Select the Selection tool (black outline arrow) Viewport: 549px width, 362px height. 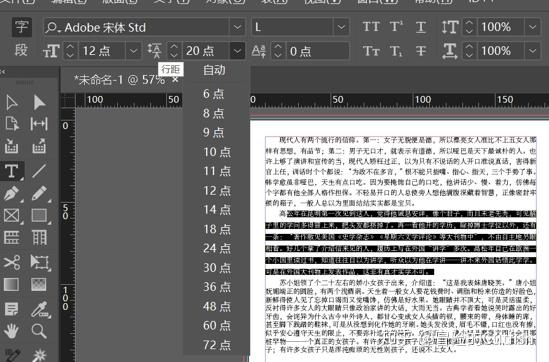[12, 103]
